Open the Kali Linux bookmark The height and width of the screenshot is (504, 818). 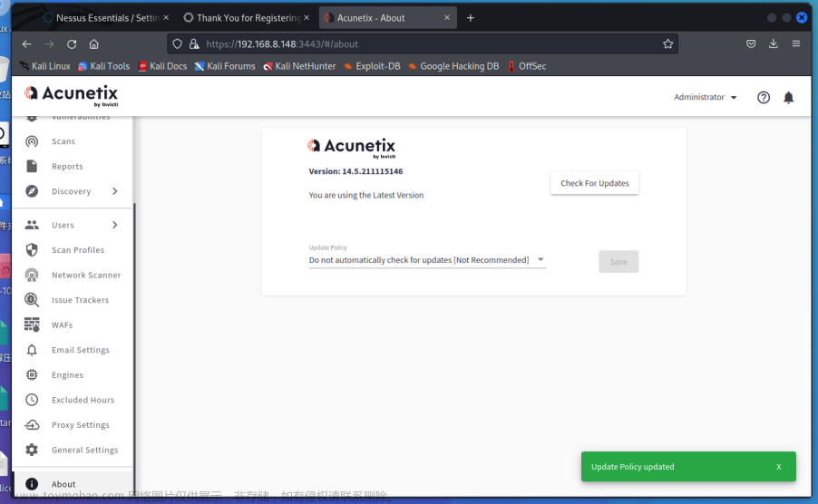[x=44, y=66]
